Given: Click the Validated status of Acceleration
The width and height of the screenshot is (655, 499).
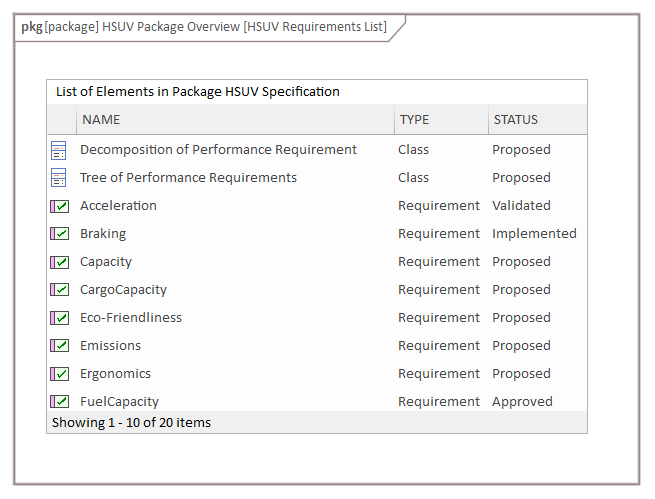Looking at the screenshot, I should coord(521,206).
